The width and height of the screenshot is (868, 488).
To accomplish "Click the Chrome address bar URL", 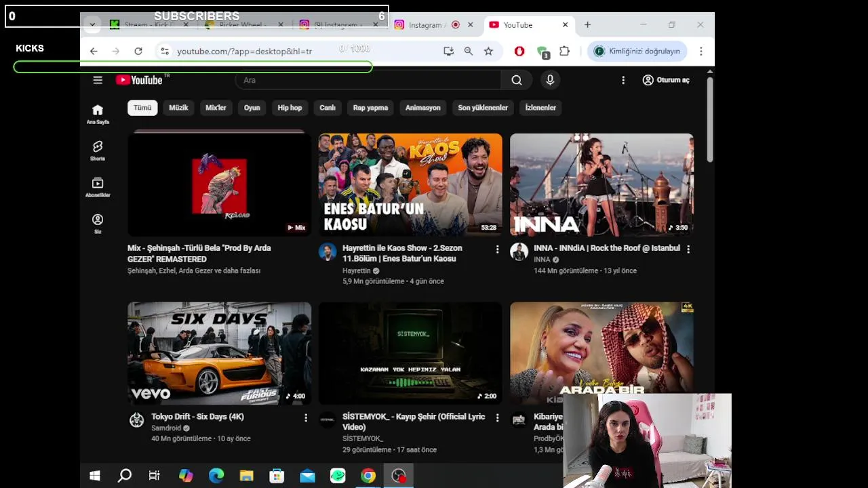I will (244, 51).
